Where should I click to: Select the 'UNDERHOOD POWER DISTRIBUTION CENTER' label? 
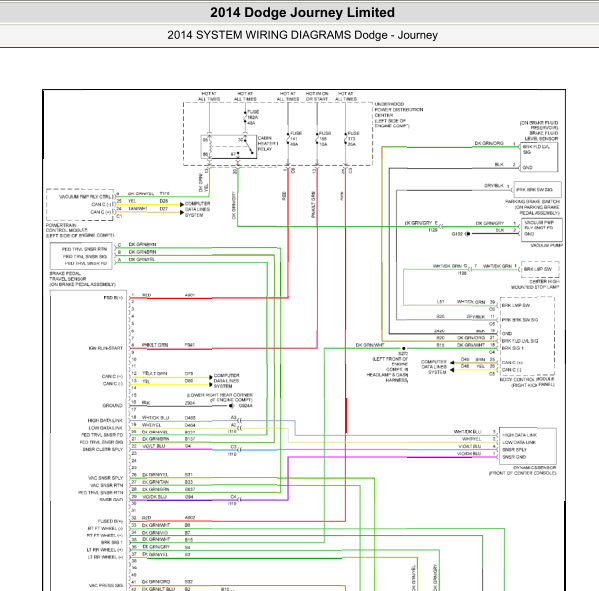398,115
